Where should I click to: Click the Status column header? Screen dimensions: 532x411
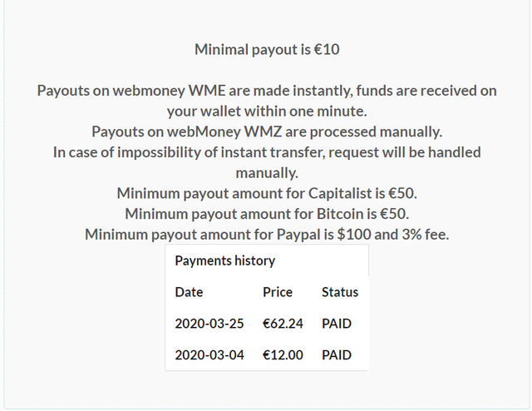tap(340, 292)
